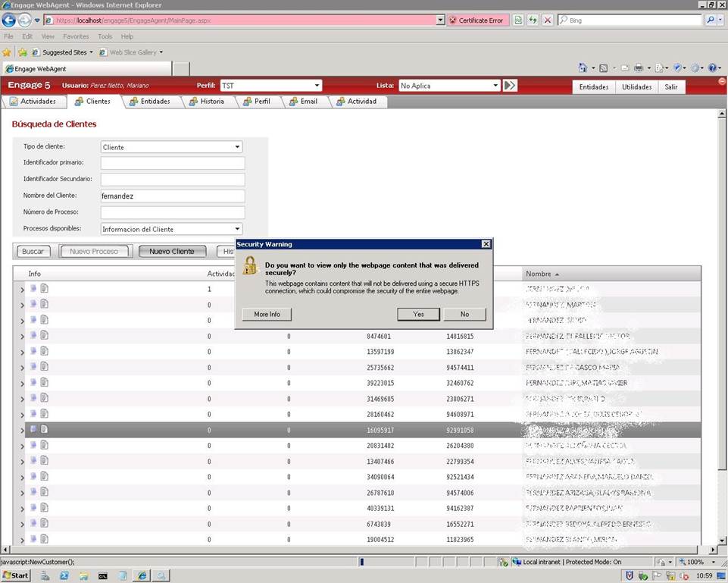This screenshot has height=583, width=728.
Task: Click the Start button on the taskbar
Action: point(15,575)
